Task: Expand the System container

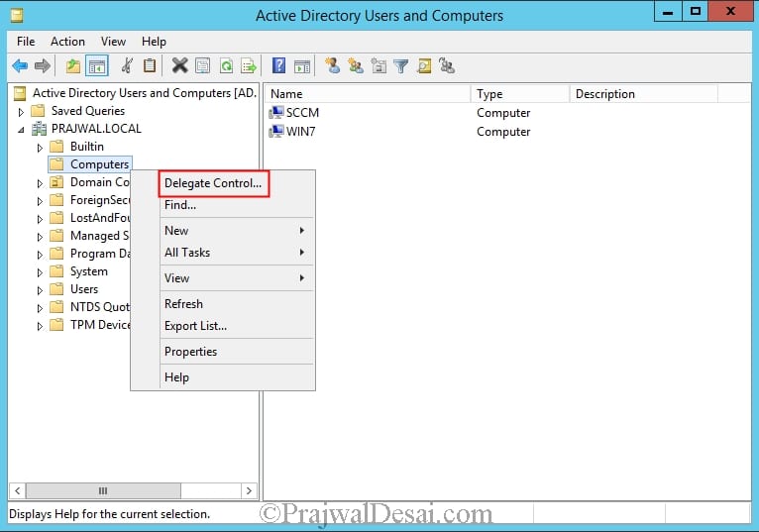Action: pyautogui.click(x=41, y=272)
